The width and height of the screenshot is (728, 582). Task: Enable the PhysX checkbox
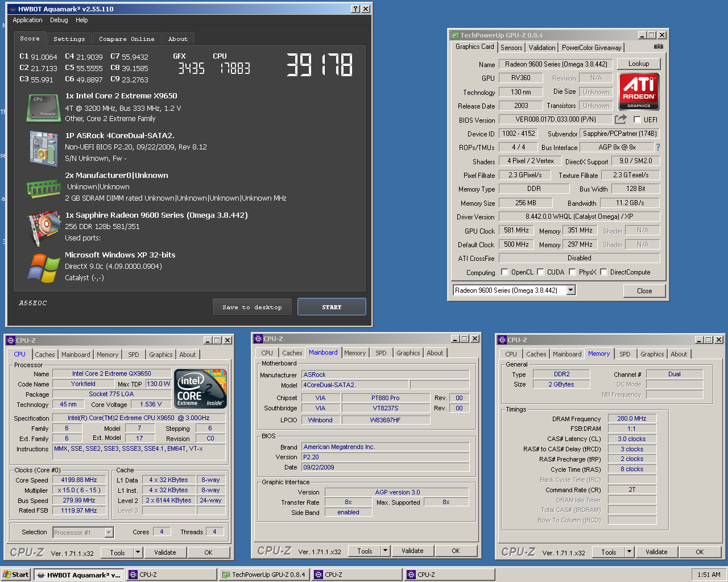pyautogui.click(x=572, y=272)
